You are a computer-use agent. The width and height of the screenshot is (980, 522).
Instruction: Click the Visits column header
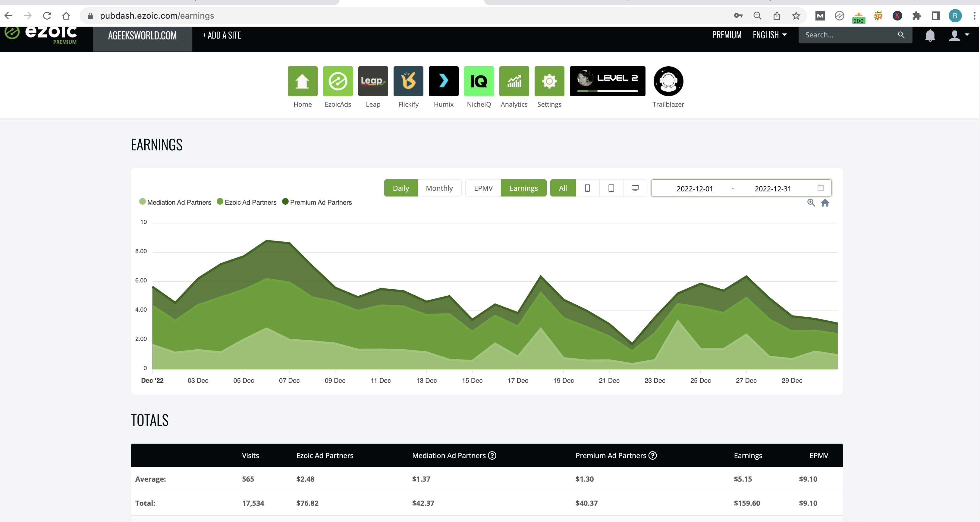tap(250, 455)
